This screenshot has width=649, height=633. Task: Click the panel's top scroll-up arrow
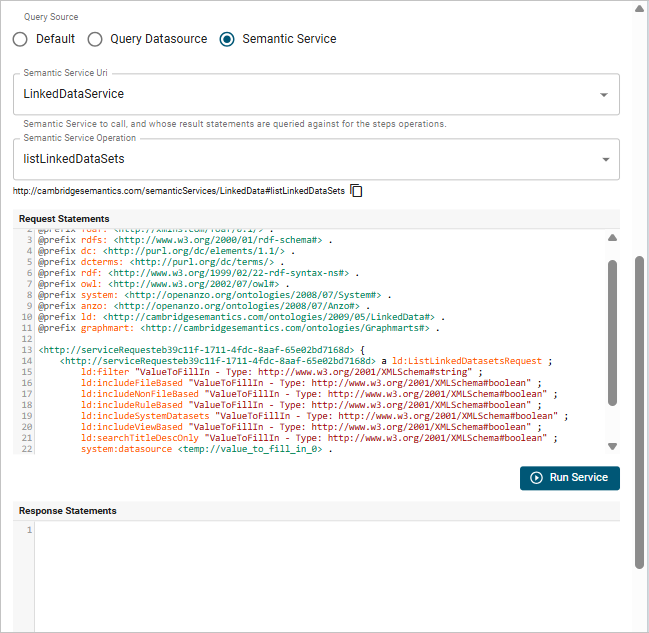click(640, 8)
